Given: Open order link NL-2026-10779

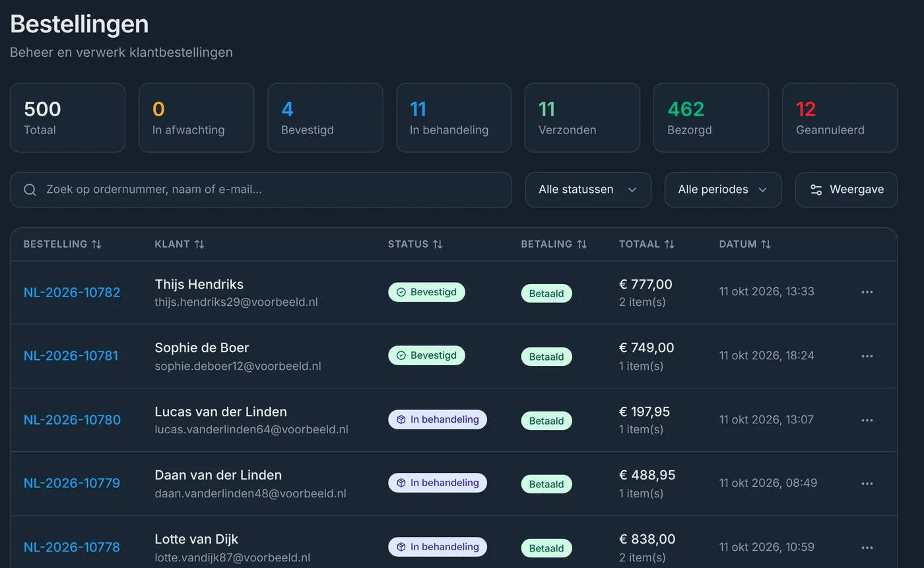Looking at the screenshot, I should (72, 483).
